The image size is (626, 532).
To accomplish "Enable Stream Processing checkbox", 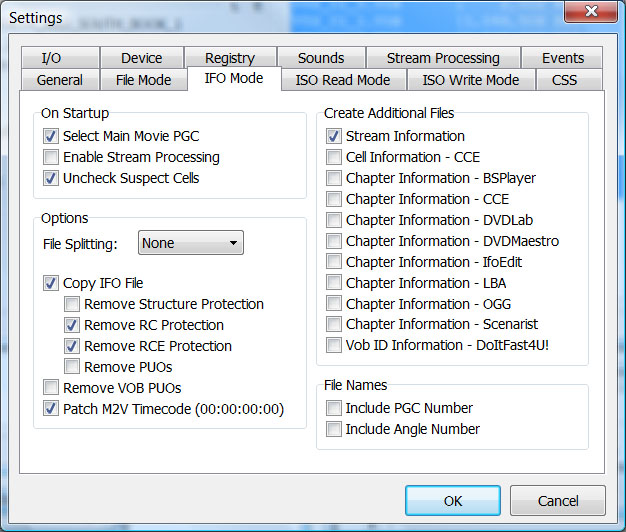I will [x=51, y=157].
